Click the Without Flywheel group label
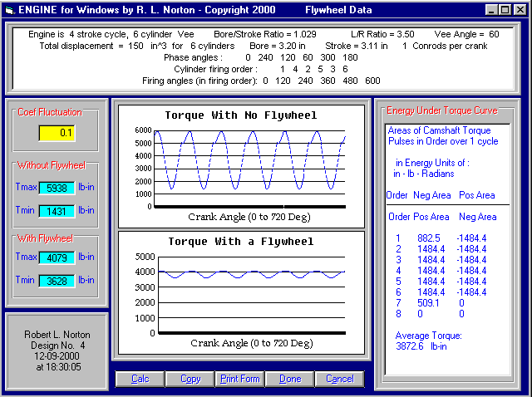The width and height of the screenshot is (532, 397). tap(52, 165)
